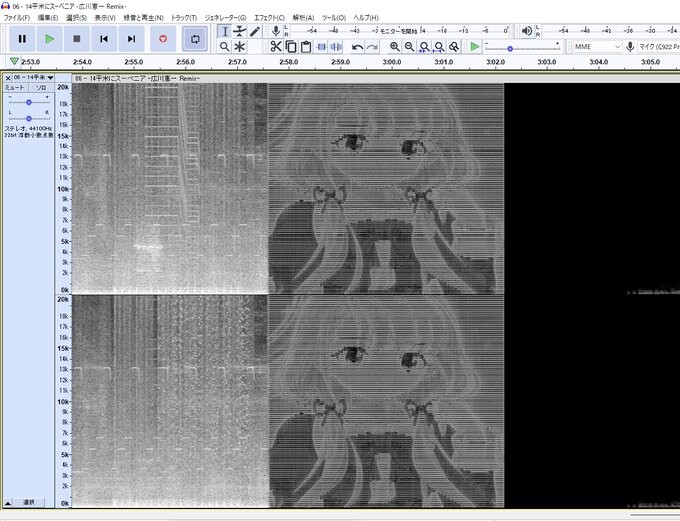Screen dimensions: 680x521
Task: Paste audio with the clipboard icon
Action: click(306, 46)
